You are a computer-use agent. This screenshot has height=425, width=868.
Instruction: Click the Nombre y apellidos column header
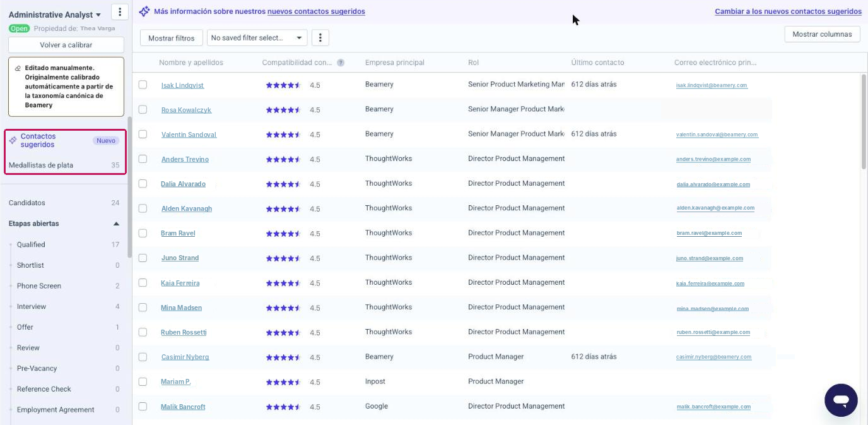pyautogui.click(x=191, y=63)
